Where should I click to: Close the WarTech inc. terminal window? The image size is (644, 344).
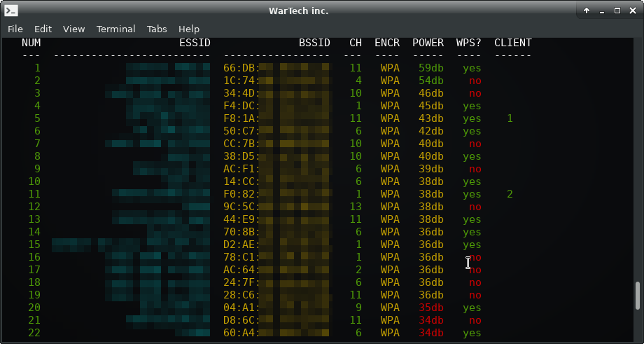pos(632,11)
